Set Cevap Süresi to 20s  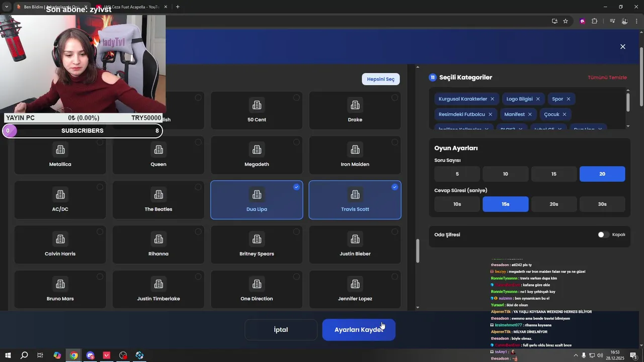(554, 204)
